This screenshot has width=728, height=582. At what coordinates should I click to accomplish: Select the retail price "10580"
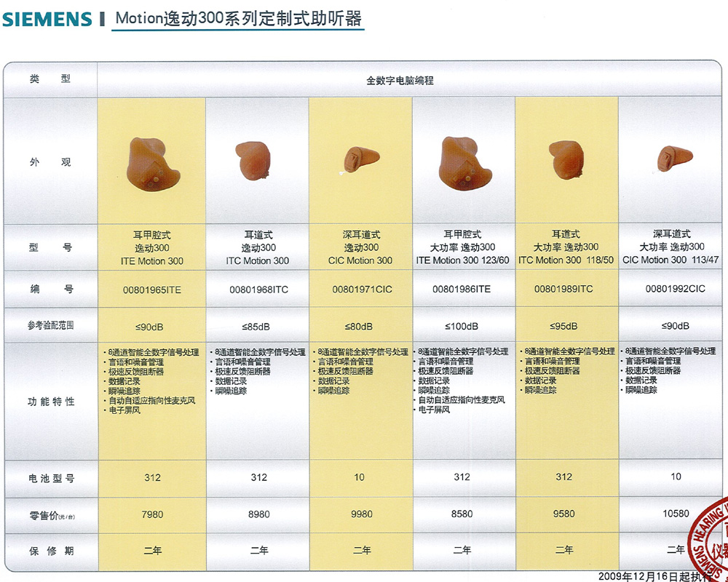pyautogui.click(x=676, y=514)
